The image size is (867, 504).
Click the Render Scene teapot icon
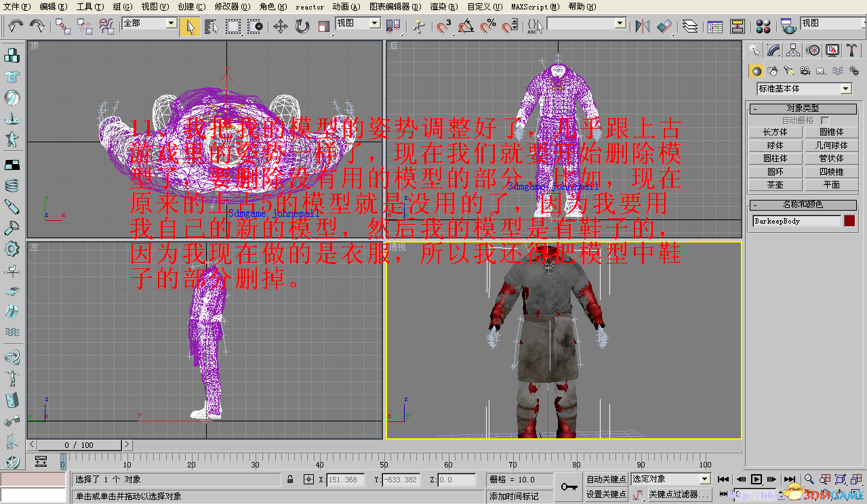(x=788, y=26)
